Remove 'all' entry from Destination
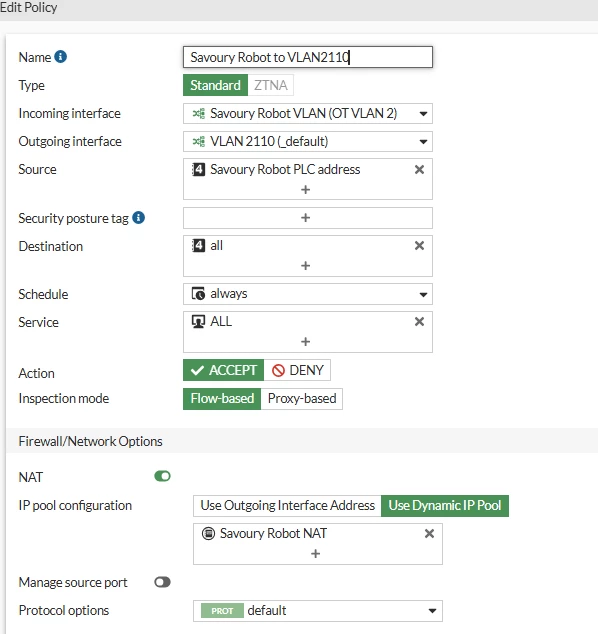Viewport: 598px width, 634px height. point(419,245)
